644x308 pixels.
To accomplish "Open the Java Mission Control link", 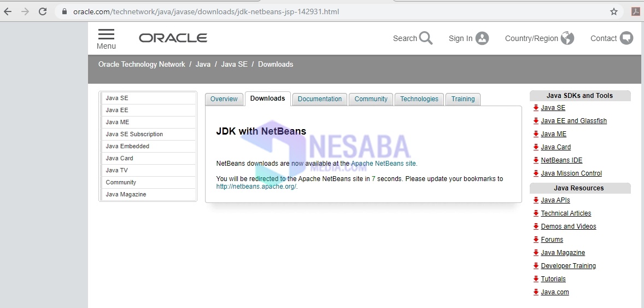I will (571, 173).
